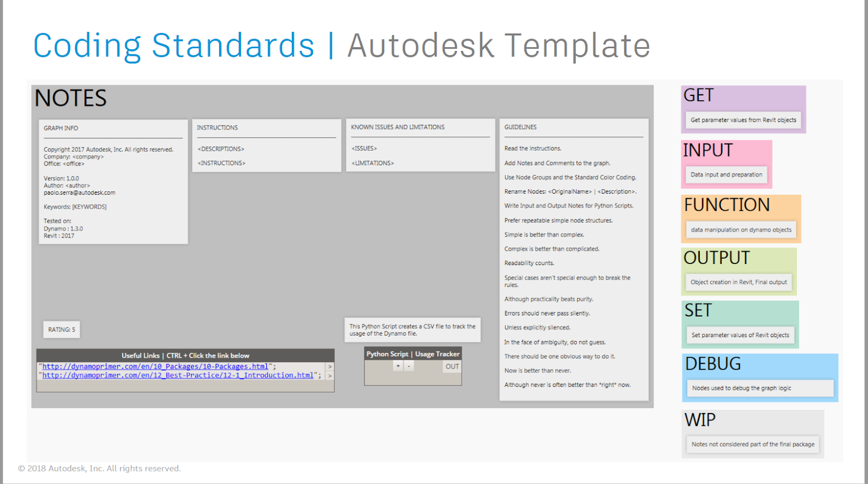The height and width of the screenshot is (484, 868).
Task: Click the plus button on Python Script node
Action: click(x=398, y=366)
